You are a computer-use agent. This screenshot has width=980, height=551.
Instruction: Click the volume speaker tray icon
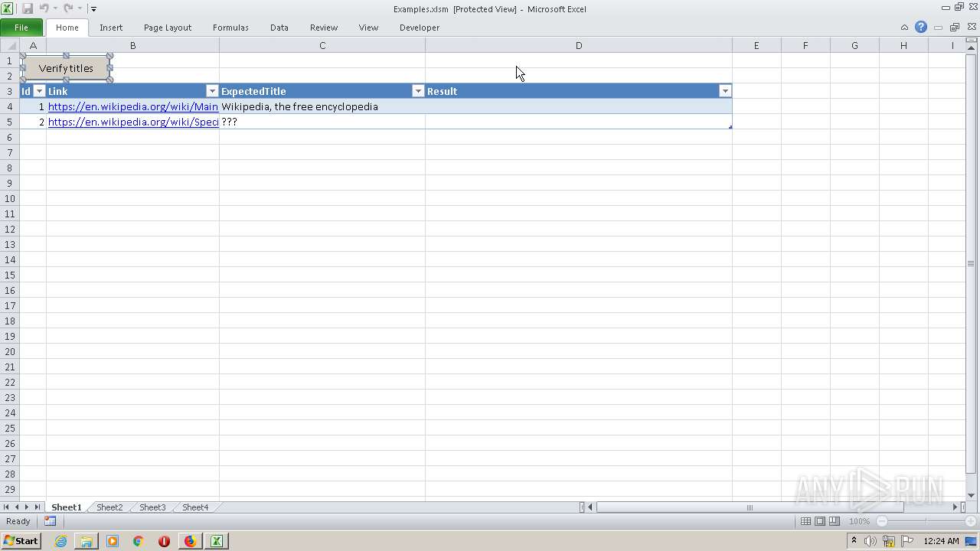[871, 541]
